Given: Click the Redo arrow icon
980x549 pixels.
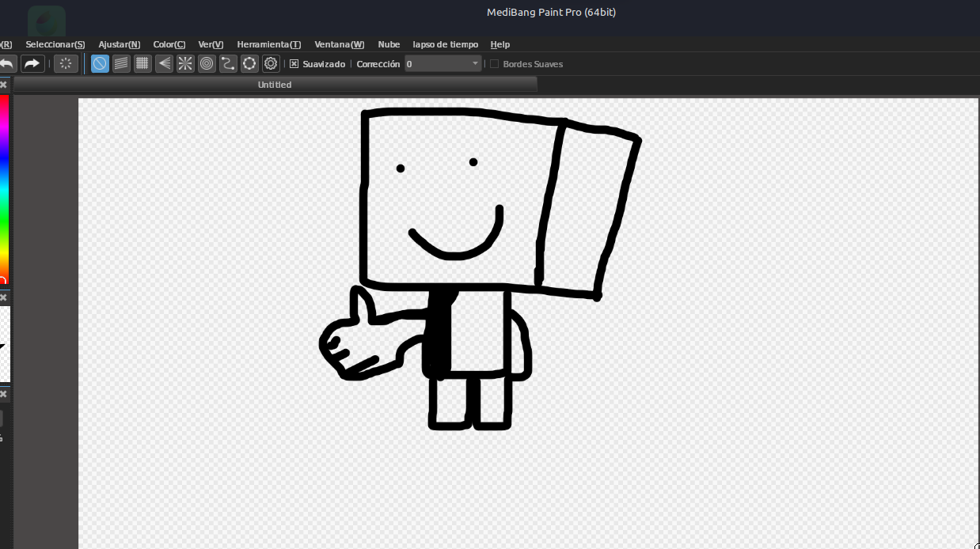Looking at the screenshot, I should [32, 63].
